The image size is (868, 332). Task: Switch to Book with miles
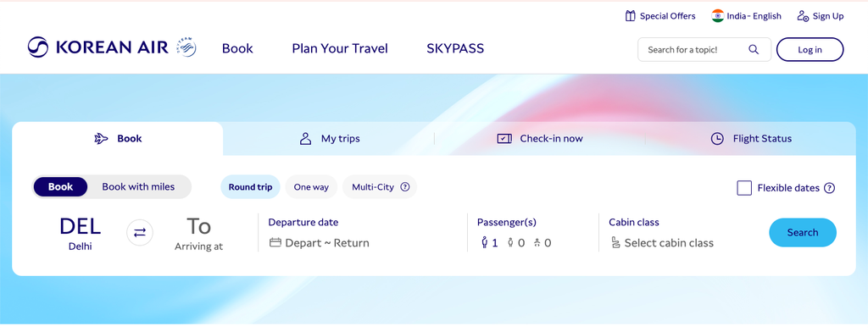click(x=138, y=187)
